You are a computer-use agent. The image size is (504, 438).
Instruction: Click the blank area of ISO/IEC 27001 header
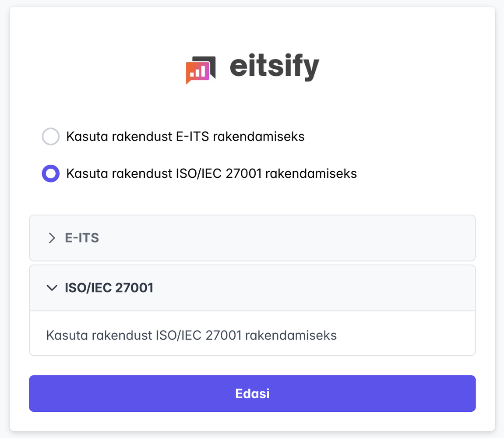click(307, 288)
